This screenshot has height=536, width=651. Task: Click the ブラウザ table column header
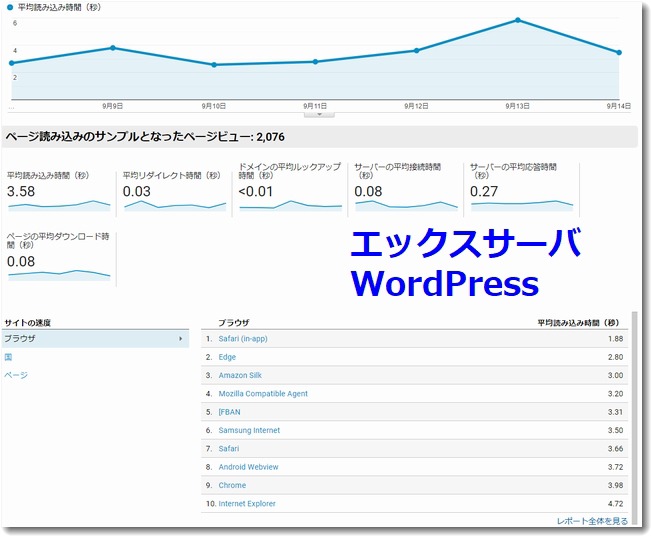[x=234, y=323]
